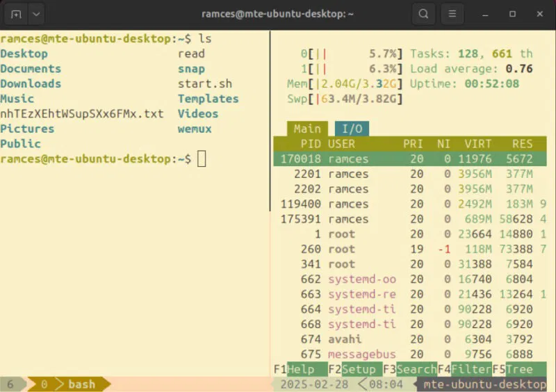Switch to the htop I/O tab
The width and height of the screenshot is (556, 392).
point(352,129)
